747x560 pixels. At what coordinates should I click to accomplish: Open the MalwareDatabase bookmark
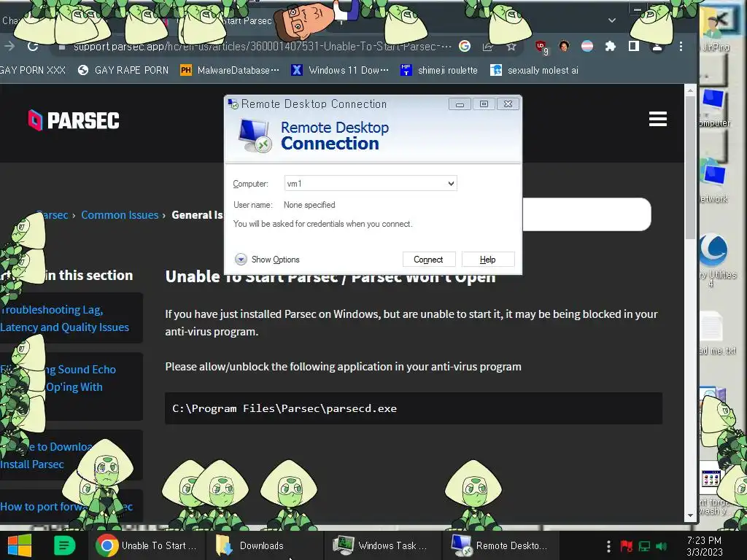[230, 71]
